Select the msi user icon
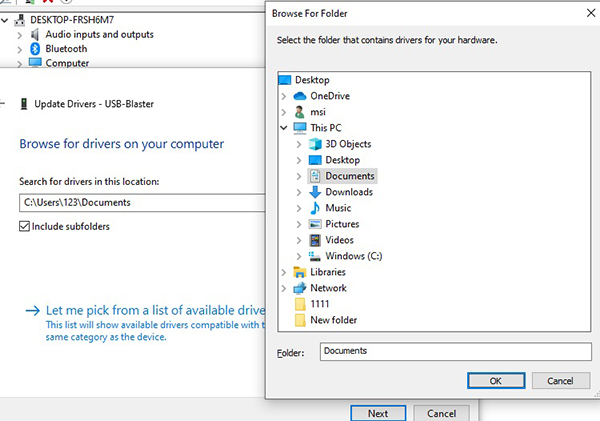Image resolution: width=600 pixels, height=421 pixels. (301, 112)
